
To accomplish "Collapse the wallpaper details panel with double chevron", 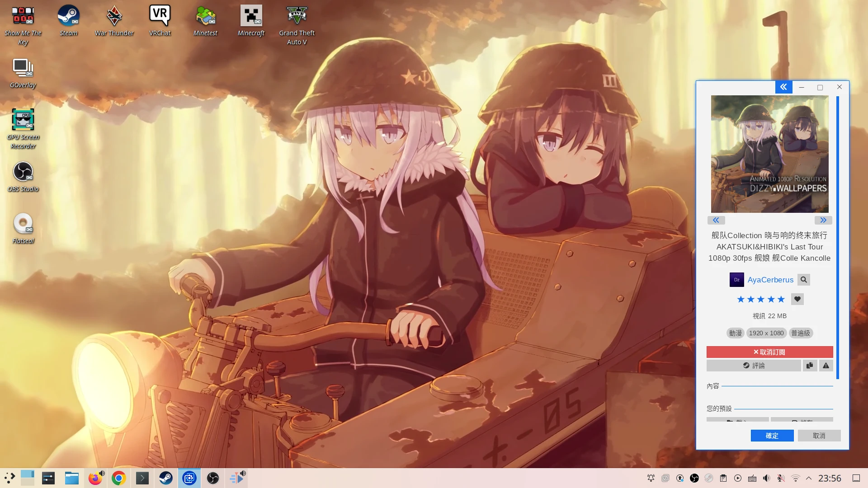I will 783,87.
